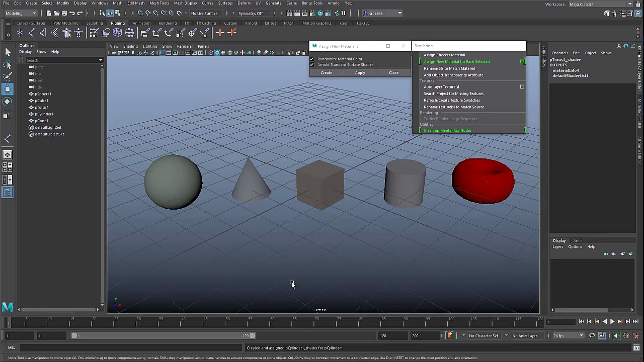This screenshot has height=362, width=644.
Task: Choose Assign Checker Material menu entry
Action: tap(444, 55)
